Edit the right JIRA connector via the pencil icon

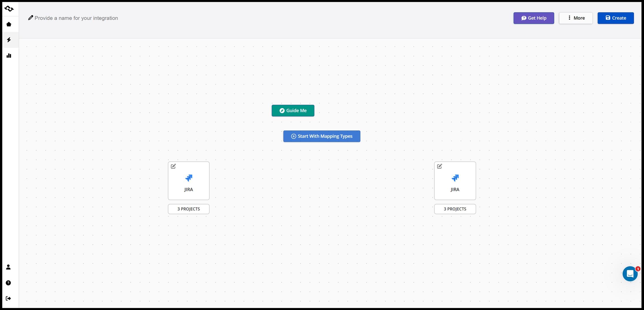click(440, 166)
